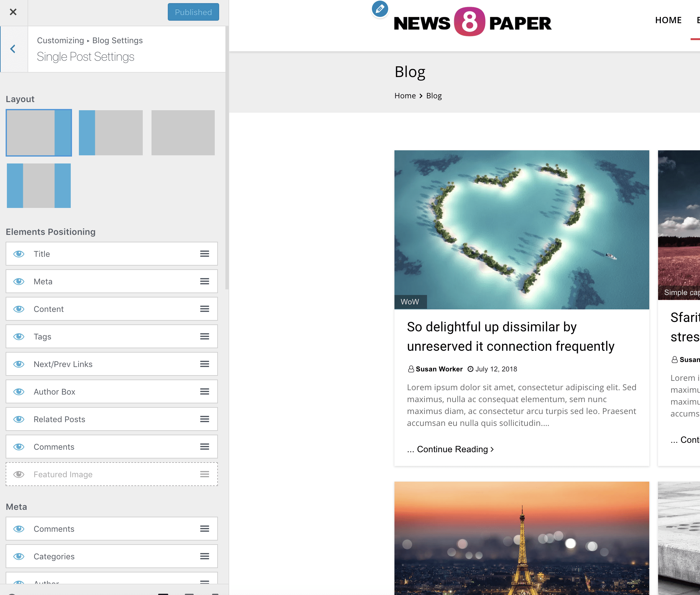Image resolution: width=700 pixels, height=595 pixels.
Task: Select the desktop preview icon
Action: (163, 594)
